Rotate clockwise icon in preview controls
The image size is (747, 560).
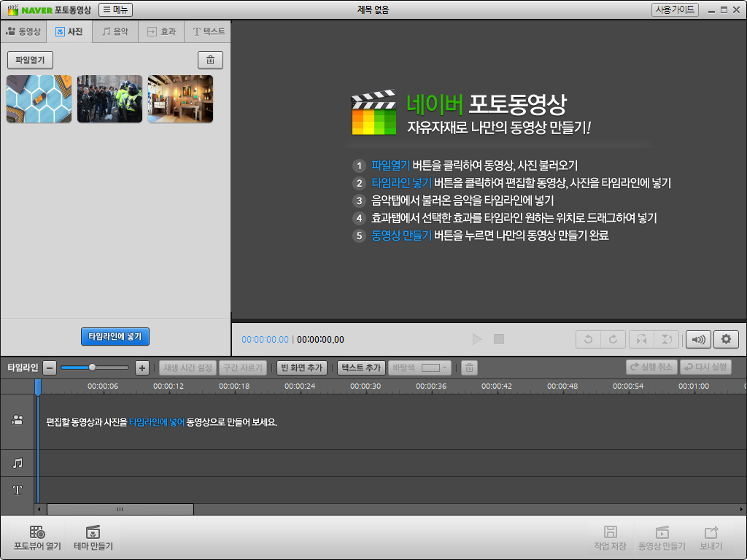point(613,339)
